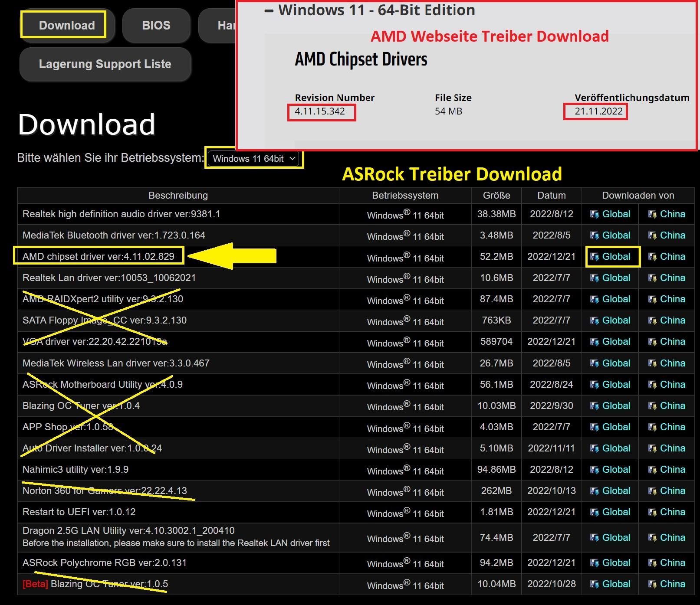Click Global download icon for Auto Driver Installer
The height and width of the screenshot is (605, 700).
594,448
